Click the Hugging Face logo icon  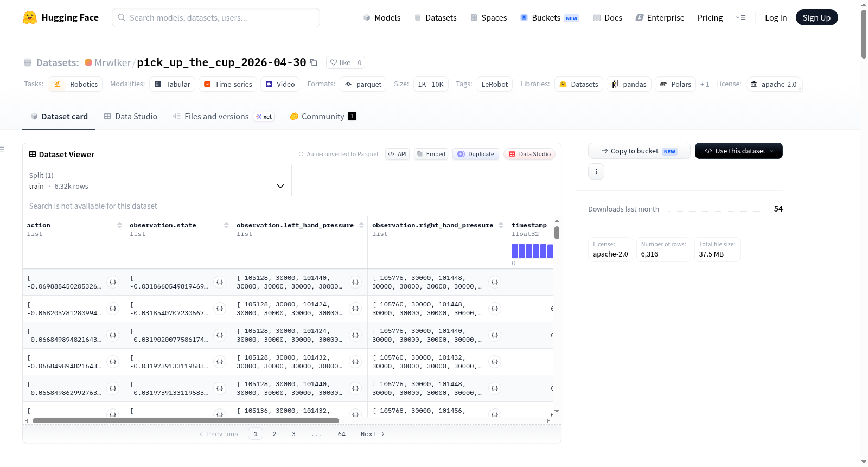30,17
